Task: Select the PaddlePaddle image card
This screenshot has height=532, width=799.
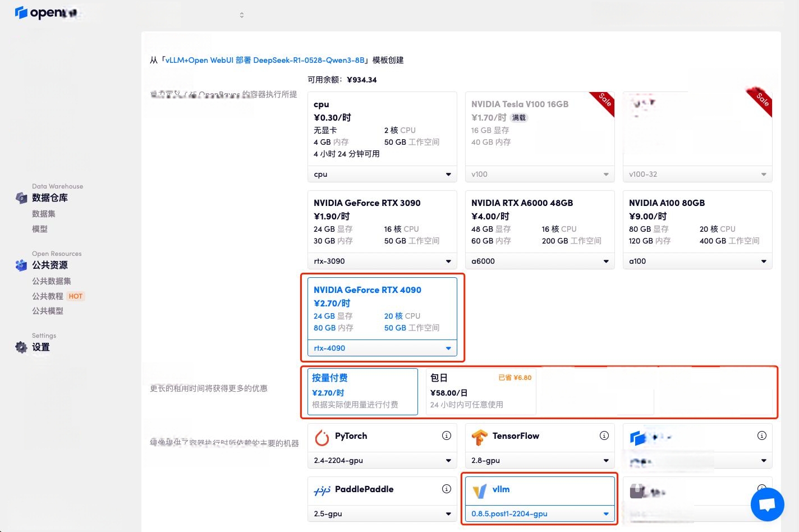Action: tap(382, 491)
